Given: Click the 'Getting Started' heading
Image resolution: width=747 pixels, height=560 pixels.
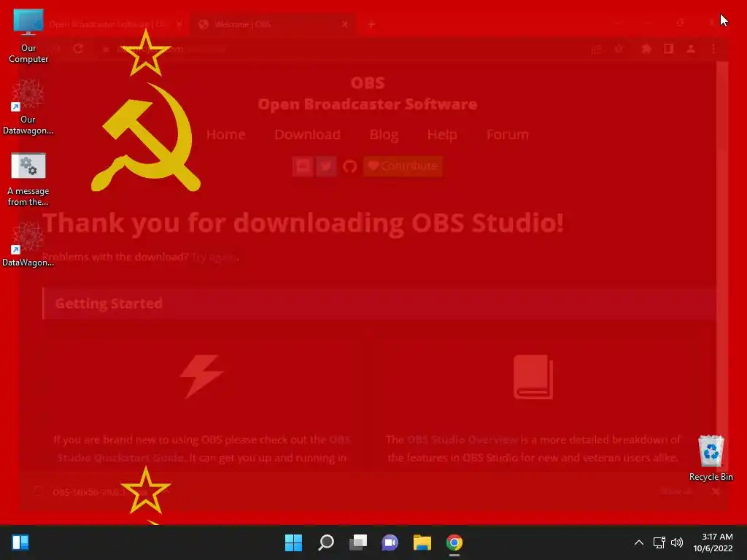Looking at the screenshot, I should pos(109,303).
